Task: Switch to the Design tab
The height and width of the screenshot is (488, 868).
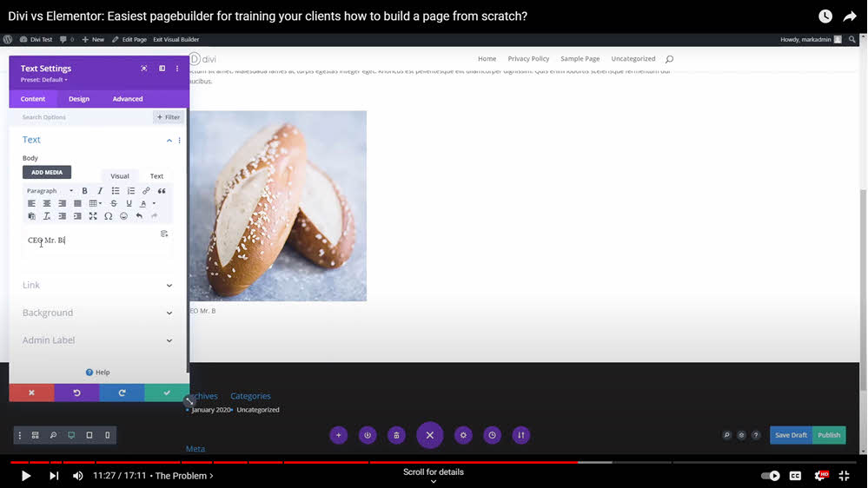Action: [x=79, y=99]
